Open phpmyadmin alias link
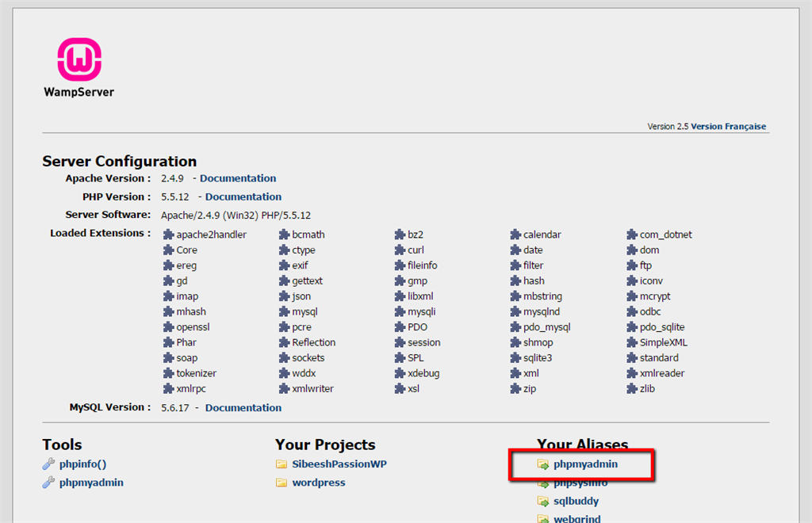This screenshot has height=523, width=812. [585, 464]
